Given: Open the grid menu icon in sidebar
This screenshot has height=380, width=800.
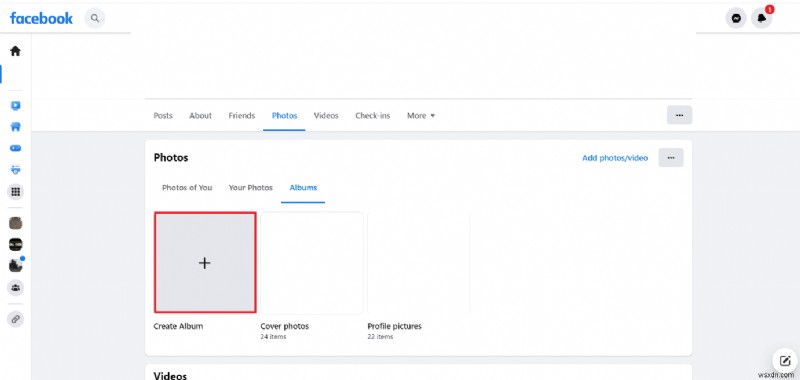Looking at the screenshot, I should pyautogui.click(x=15, y=192).
